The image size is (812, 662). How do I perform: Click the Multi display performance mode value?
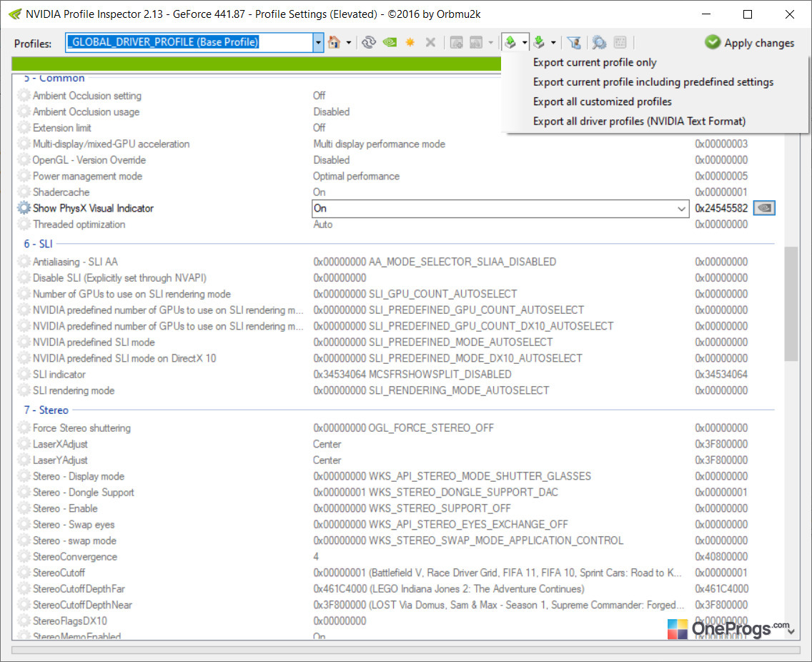point(379,144)
